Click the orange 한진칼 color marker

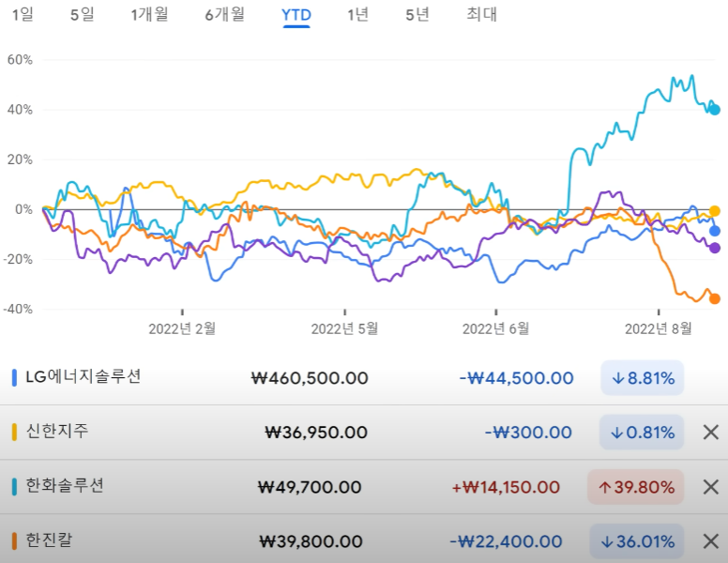(14, 541)
